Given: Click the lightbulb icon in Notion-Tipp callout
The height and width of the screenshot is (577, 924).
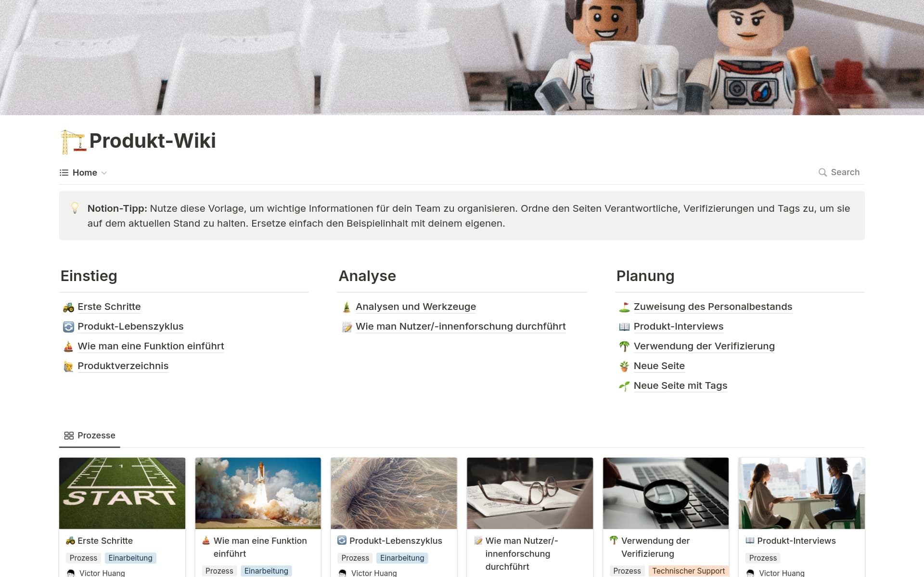Looking at the screenshot, I should (75, 208).
